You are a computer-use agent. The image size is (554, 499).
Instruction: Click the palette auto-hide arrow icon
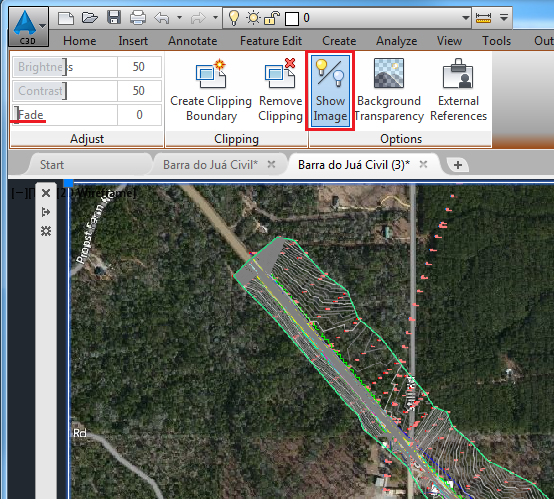[46, 212]
